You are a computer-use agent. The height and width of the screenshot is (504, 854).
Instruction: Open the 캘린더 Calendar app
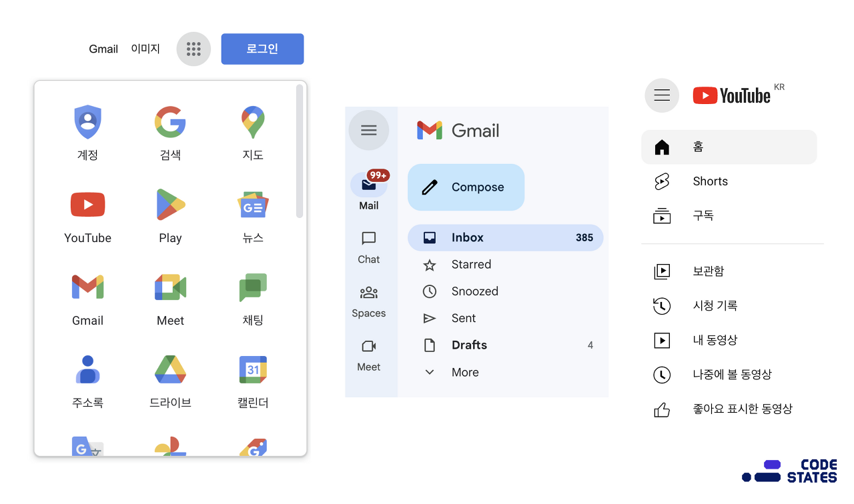point(253,381)
